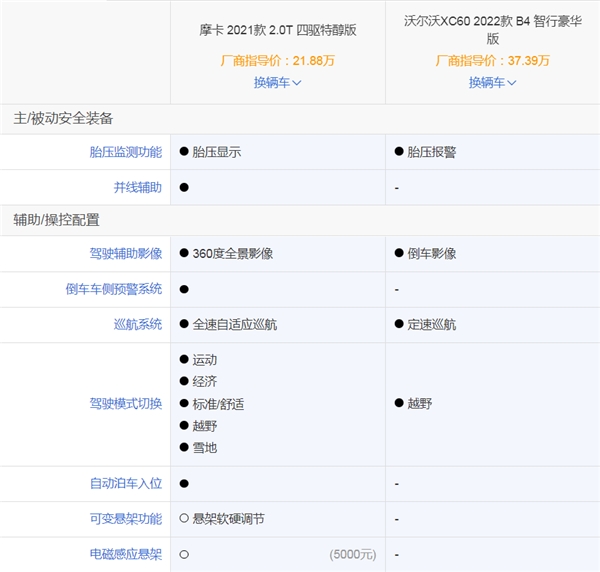Open 驾驶辅助影像 feature explanation
Viewport: 600px width, 572px height.
[x=124, y=254]
